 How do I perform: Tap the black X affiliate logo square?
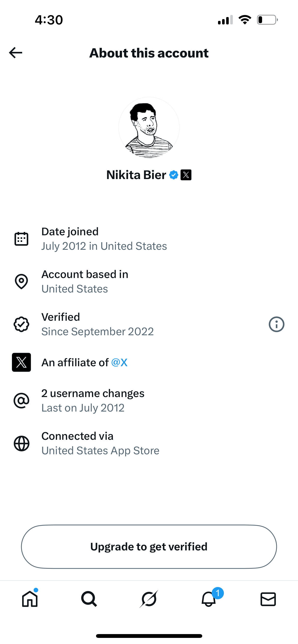[x=21, y=362]
